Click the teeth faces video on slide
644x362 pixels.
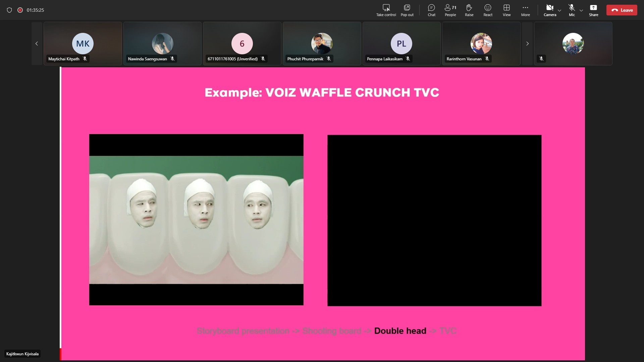[x=196, y=220]
